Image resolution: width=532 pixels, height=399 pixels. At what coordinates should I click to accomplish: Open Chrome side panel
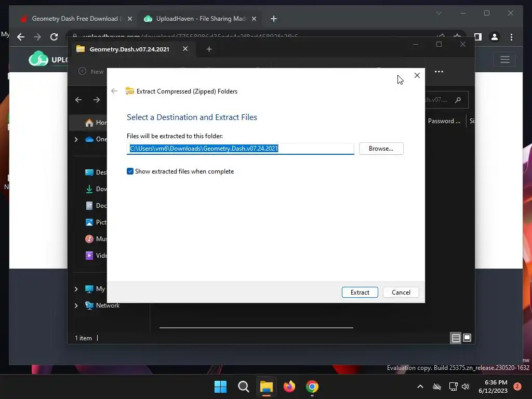478,37
